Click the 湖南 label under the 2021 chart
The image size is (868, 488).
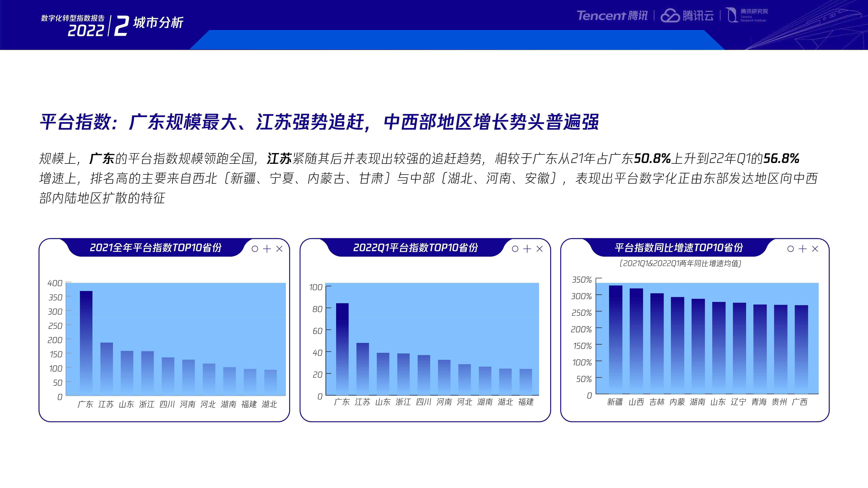pos(229,404)
